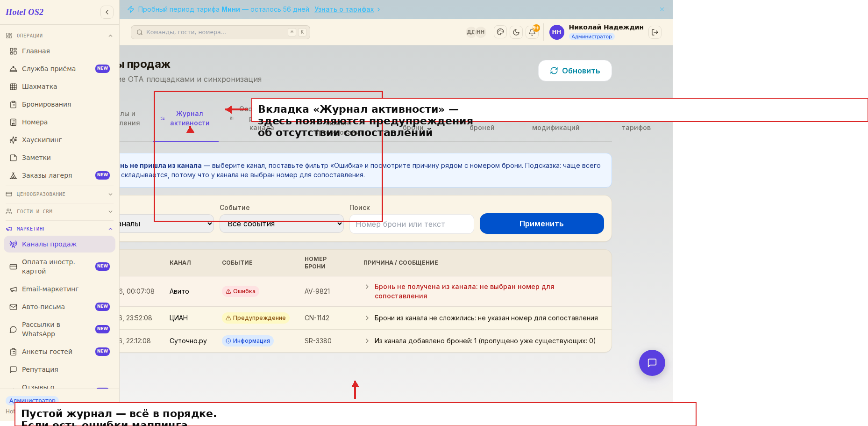868x426 pixels.
Task: Click the Применить button
Action: coord(542,224)
